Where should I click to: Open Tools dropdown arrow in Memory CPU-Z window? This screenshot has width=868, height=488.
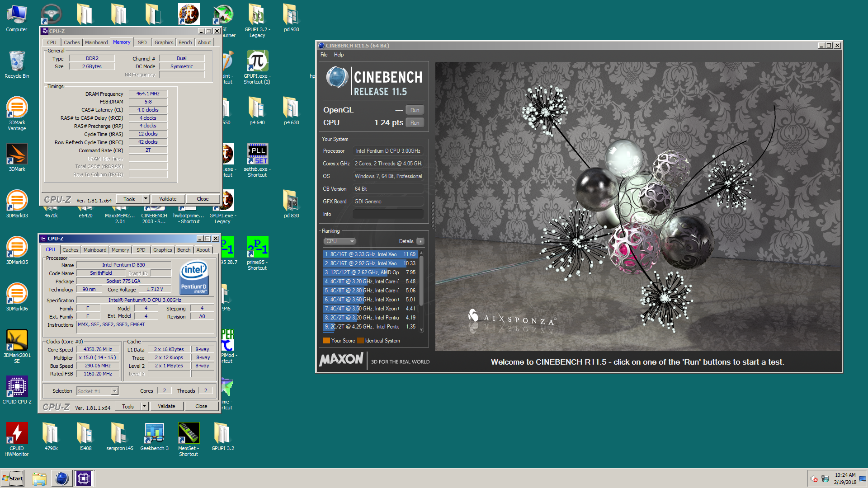coord(146,199)
